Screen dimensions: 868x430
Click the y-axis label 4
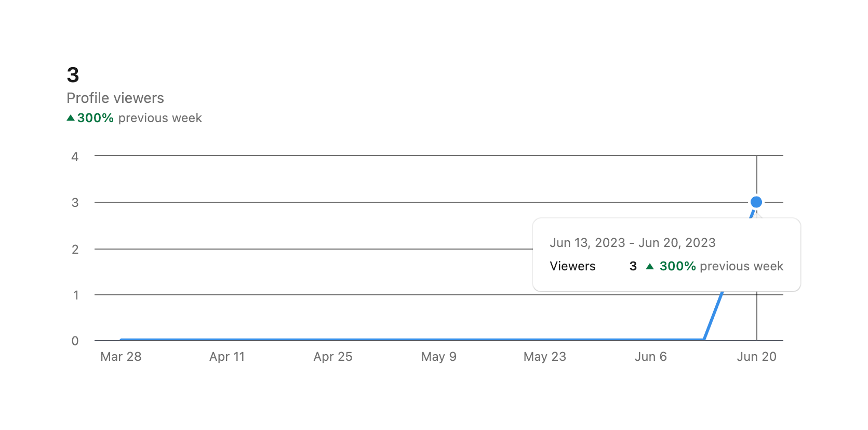tap(75, 157)
